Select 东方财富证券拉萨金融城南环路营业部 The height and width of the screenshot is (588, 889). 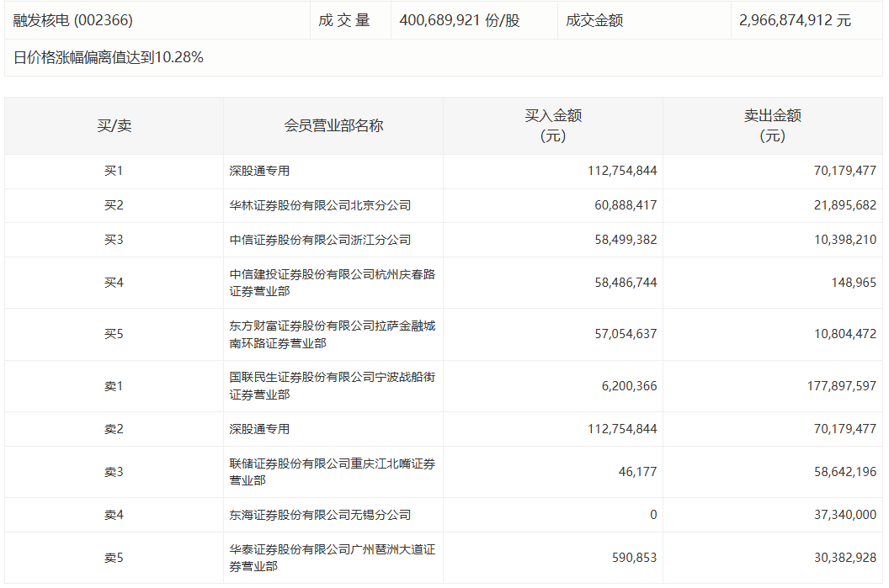332,334
